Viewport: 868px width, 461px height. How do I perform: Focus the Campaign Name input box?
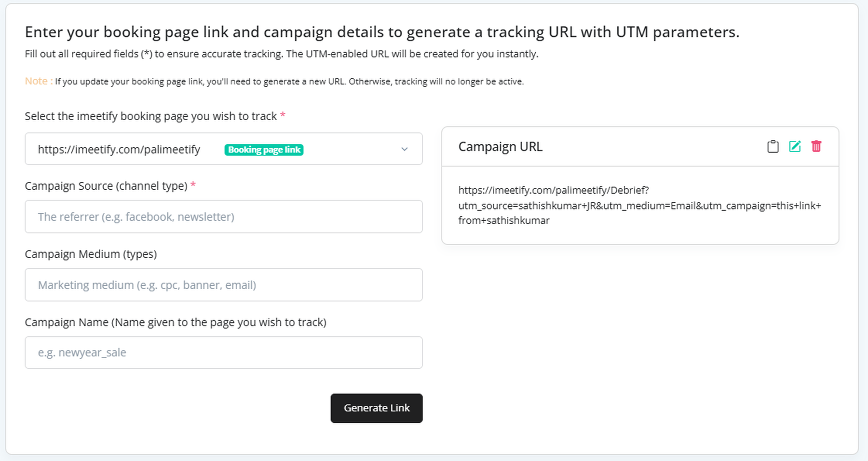[x=223, y=352]
